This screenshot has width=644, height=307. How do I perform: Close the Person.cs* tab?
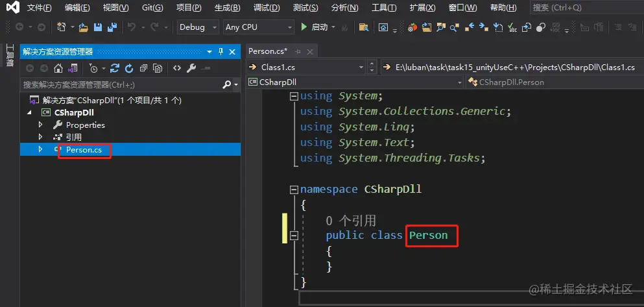tap(310, 52)
